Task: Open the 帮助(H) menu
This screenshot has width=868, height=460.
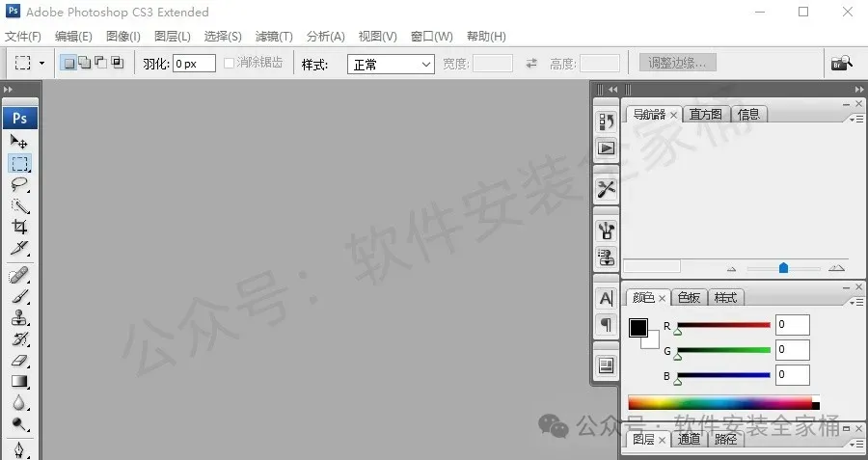Action: (x=486, y=37)
